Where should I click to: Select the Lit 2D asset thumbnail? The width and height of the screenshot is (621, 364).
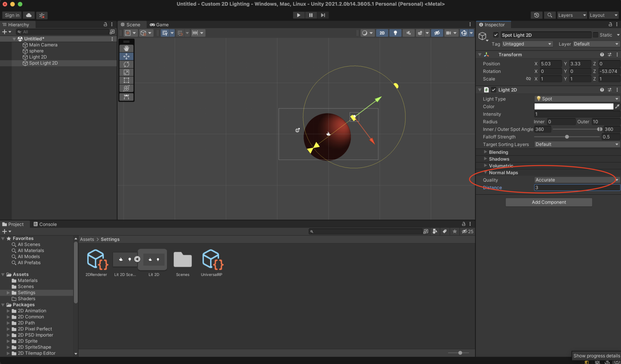(153, 259)
